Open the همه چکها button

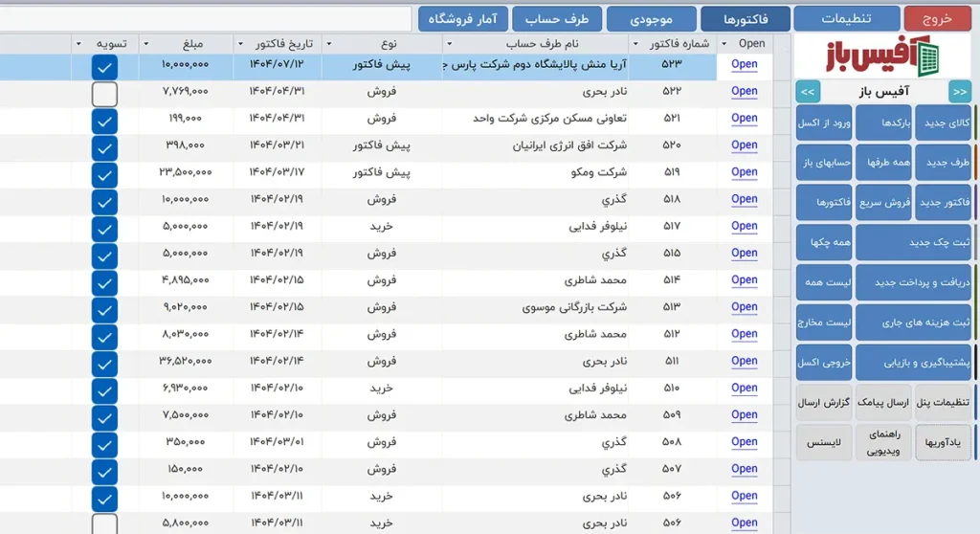pyautogui.click(x=824, y=243)
